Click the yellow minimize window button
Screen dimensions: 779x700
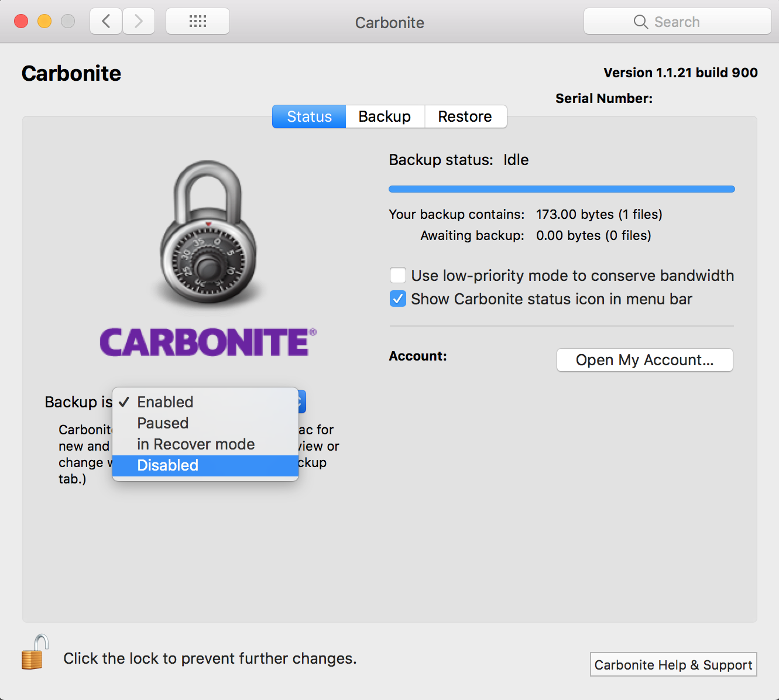tap(44, 22)
